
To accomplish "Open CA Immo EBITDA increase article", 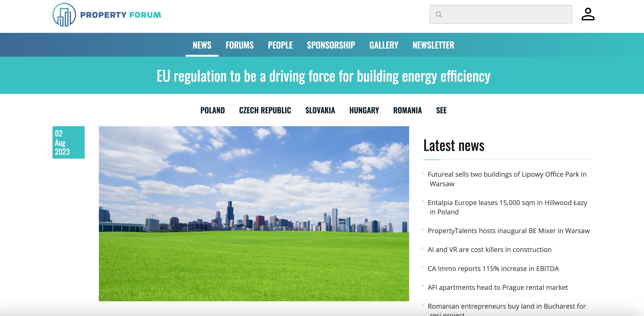I will click(493, 268).
